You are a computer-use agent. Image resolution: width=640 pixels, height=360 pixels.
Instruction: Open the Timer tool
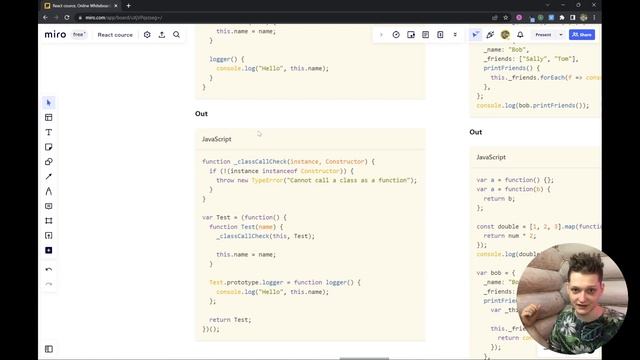coord(396,35)
